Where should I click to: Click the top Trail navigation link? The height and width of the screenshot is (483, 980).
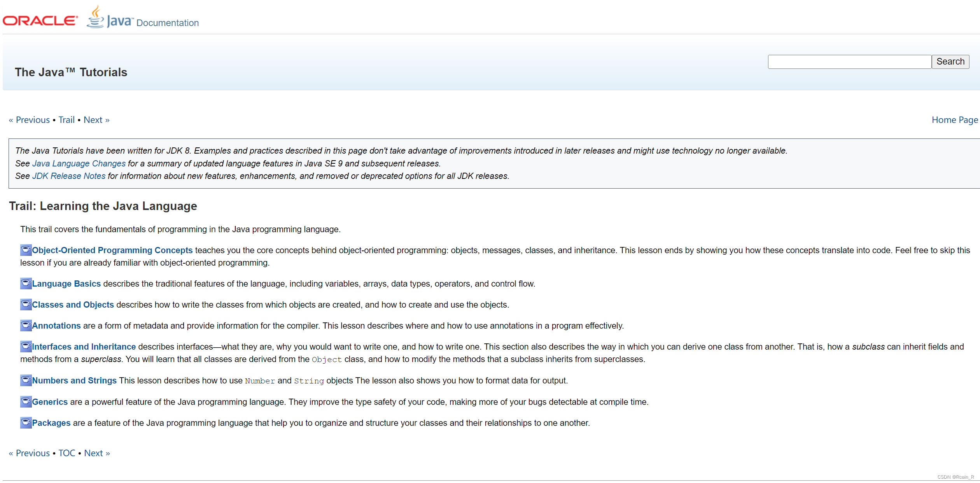click(66, 120)
